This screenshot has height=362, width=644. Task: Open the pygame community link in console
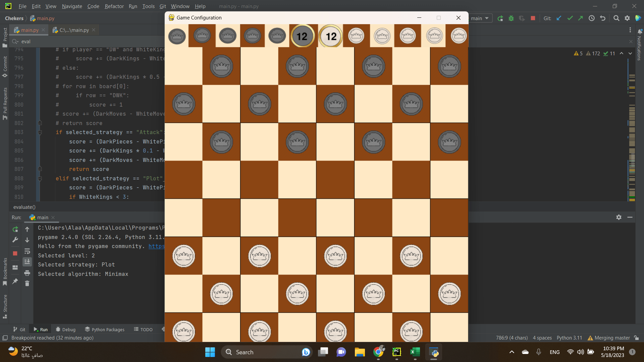click(156, 246)
